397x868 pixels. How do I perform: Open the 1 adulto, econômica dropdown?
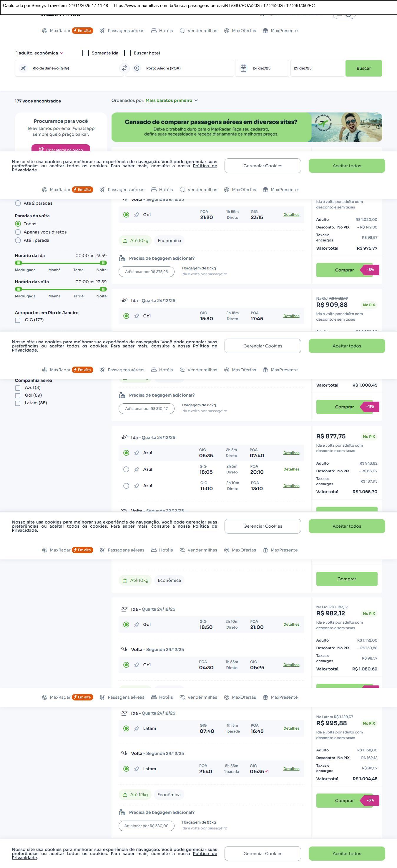pos(39,53)
